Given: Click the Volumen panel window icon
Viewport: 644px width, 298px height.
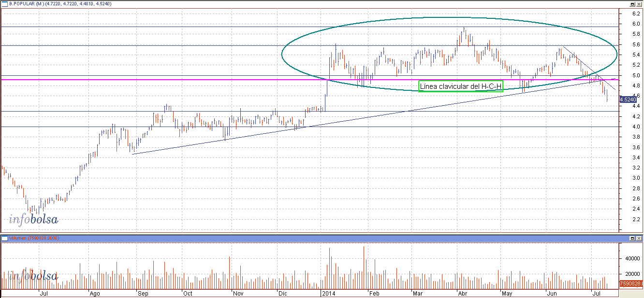Looking at the screenshot, I should (4, 238).
